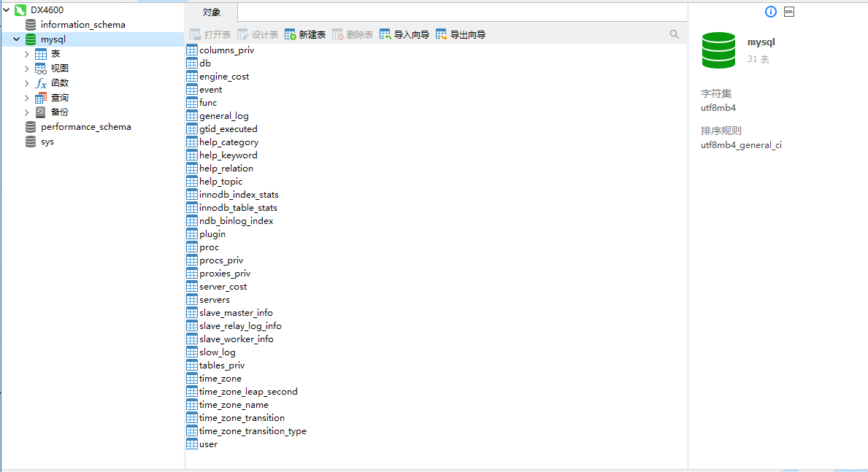Click the 打开表 (Open Table) button
The height and width of the screenshot is (472, 868).
(x=210, y=34)
